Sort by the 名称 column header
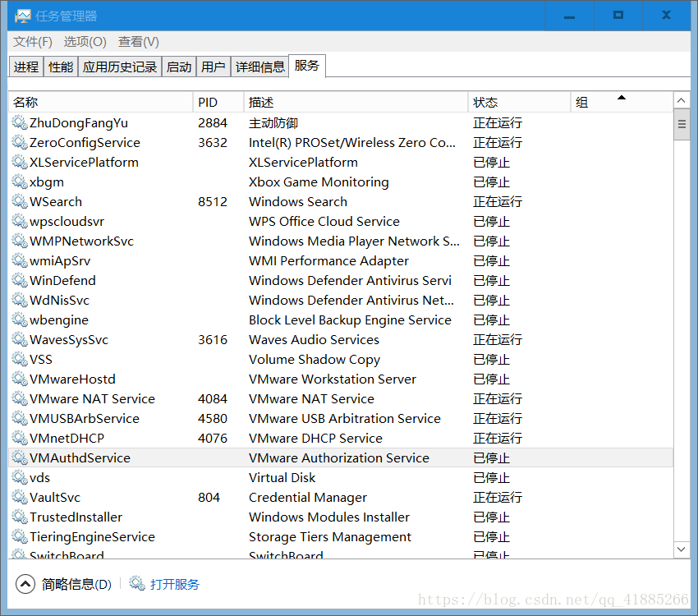The width and height of the screenshot is (698, 616). [x=101, y=102]
